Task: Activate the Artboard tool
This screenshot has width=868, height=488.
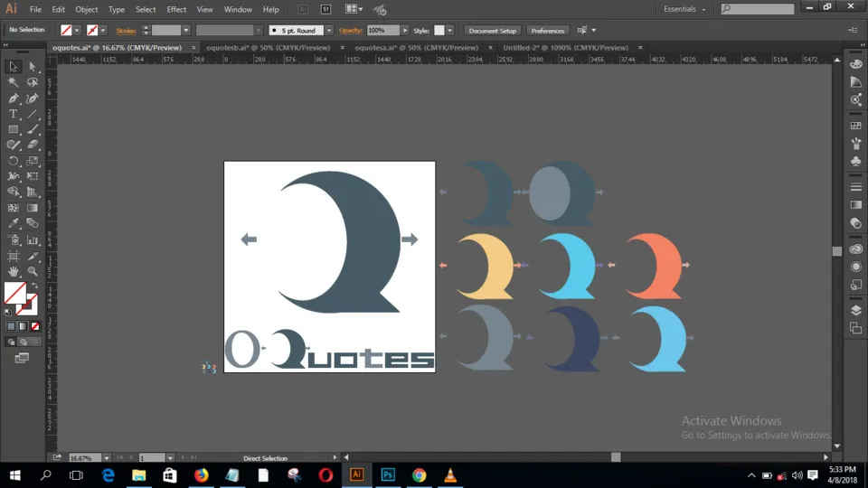Action: [14, 256]
